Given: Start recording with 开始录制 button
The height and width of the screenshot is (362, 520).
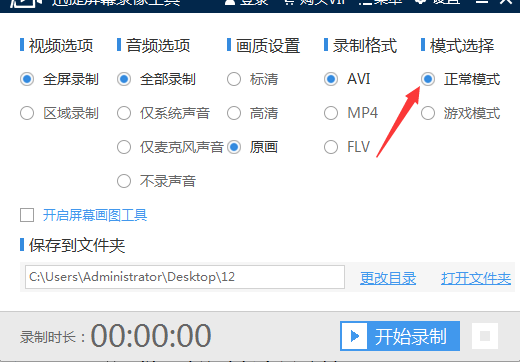Looking at the screenshot, I should [400, 336].
